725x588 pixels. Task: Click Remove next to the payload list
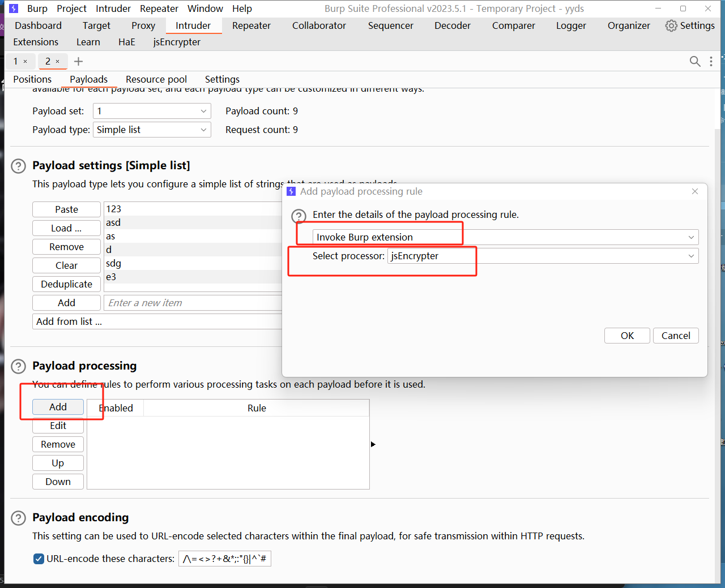coord(66,247)
